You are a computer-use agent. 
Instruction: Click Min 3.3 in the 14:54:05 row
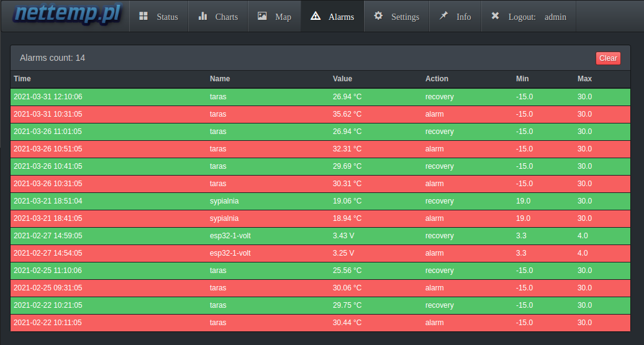[x=521, y=253]
